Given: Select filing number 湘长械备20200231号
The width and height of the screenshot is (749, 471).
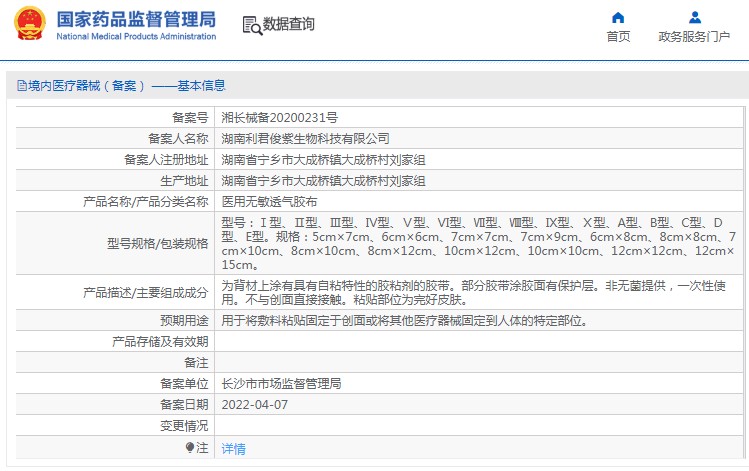Looking at the screenshot, I should [x=279, y=118].
